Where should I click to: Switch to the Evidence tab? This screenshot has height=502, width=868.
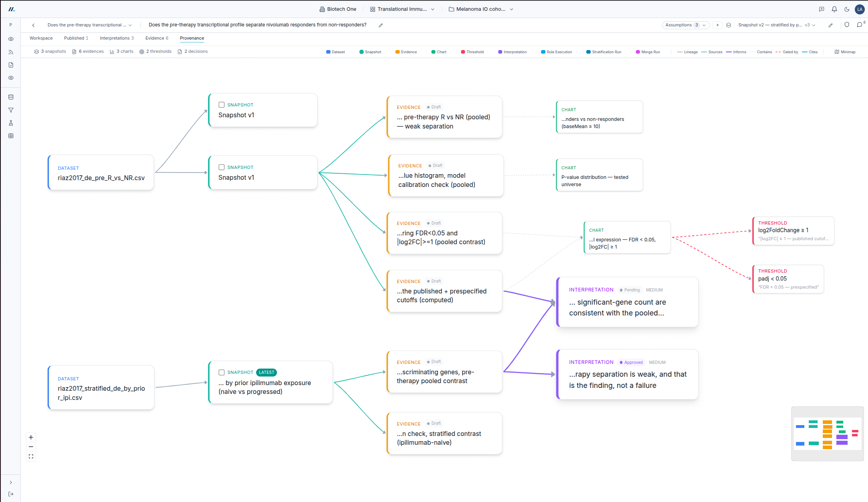pos(157,38)
